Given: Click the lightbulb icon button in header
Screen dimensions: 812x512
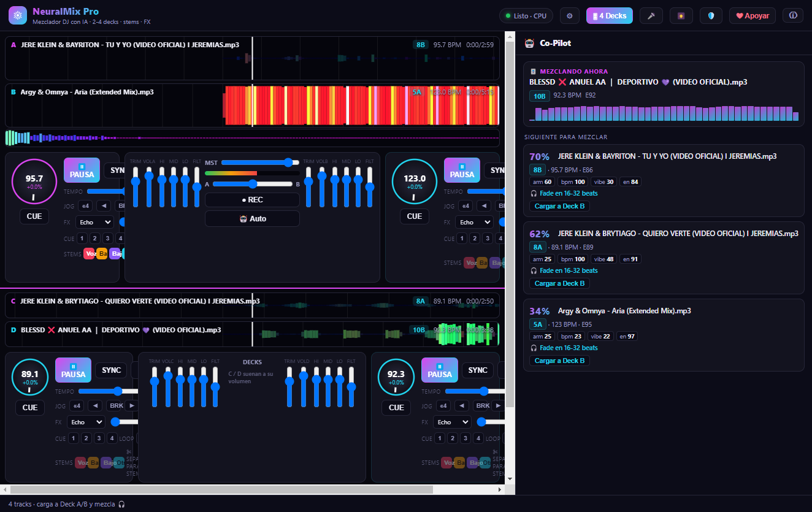Looking at the screenshot, I should pos(681,16).
